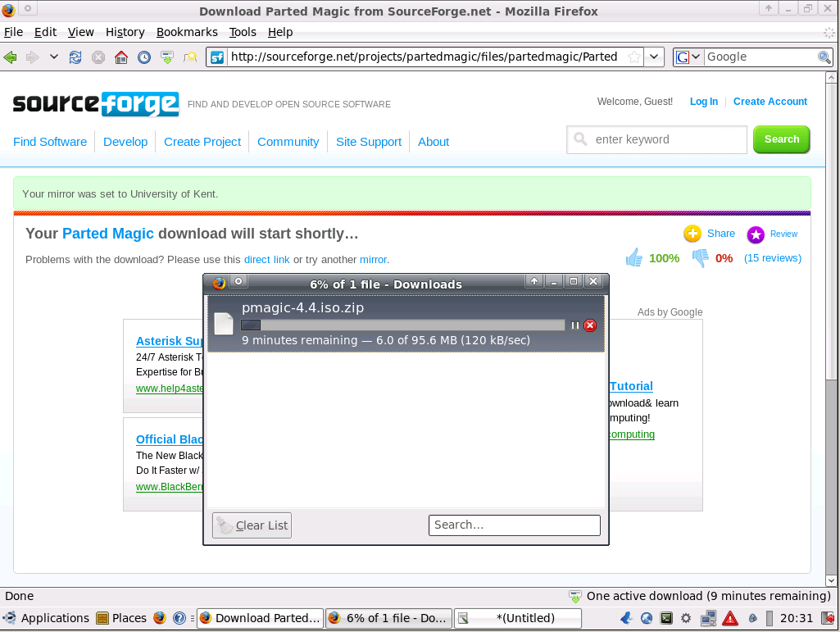Reload the current page
This screenshot has height=632, width=840.
point(75,57)
